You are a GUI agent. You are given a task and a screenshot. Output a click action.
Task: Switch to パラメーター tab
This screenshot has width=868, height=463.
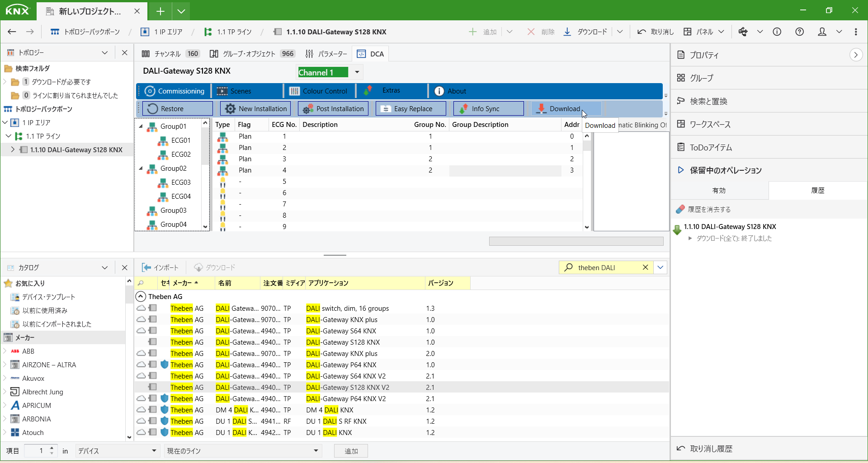[326, 54]
